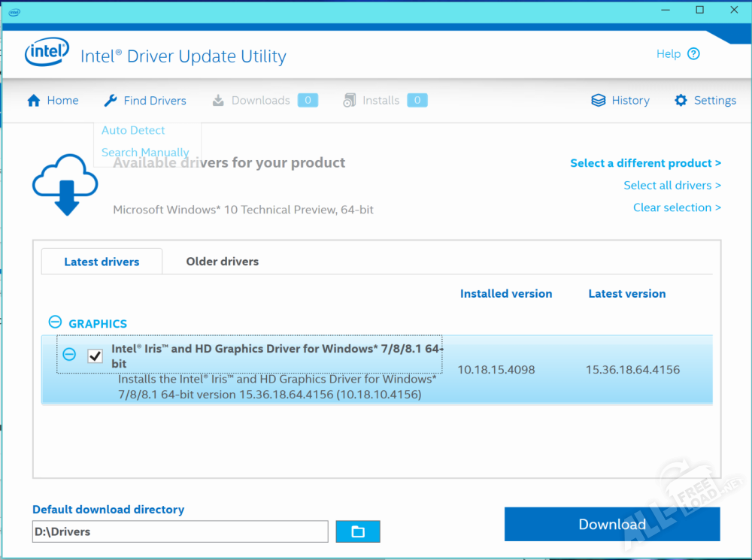The image size is (752, 560).
Task: Switch to the Older drivers tab
Action: (x=222, y=262)
